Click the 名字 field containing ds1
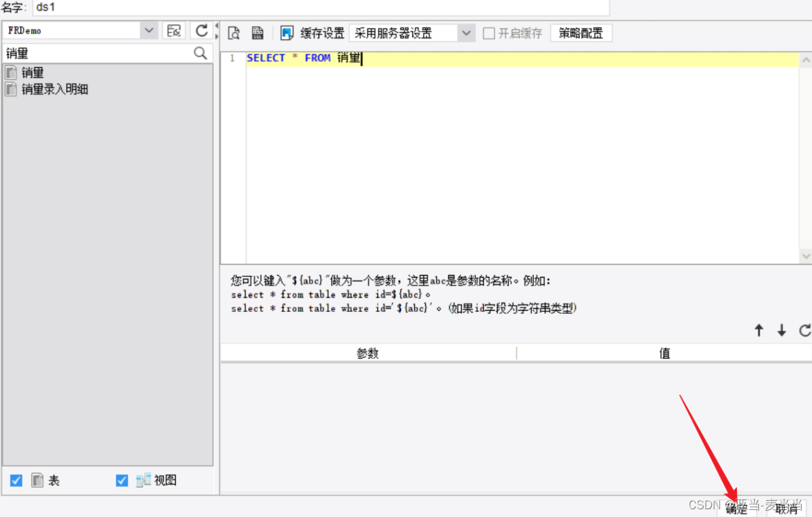 click(x=321, y=8)
